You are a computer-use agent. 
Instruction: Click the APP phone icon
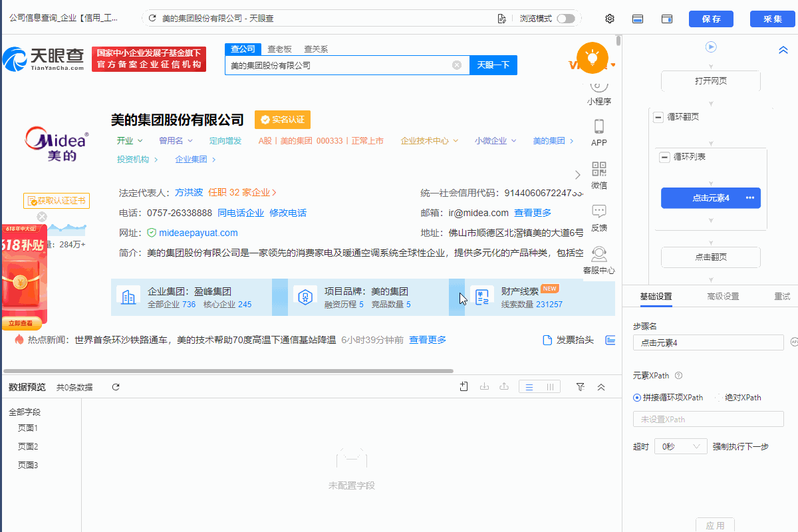[599, 126]
